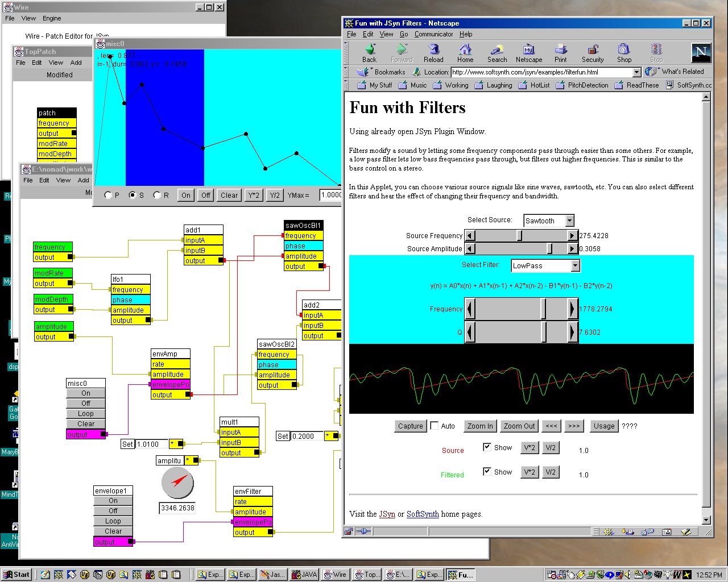
Task: Uncheck the Show checkbox for Filtered
Action: click(487, 471)
